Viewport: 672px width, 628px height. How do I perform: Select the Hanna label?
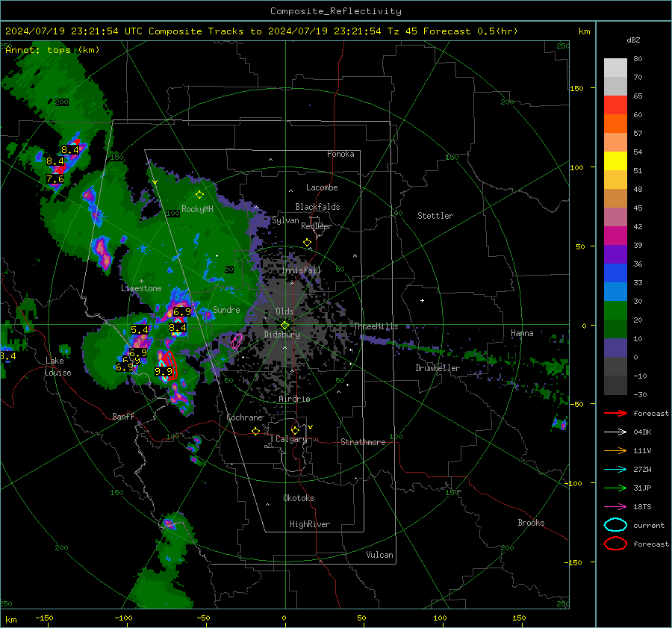click(522, 333)
